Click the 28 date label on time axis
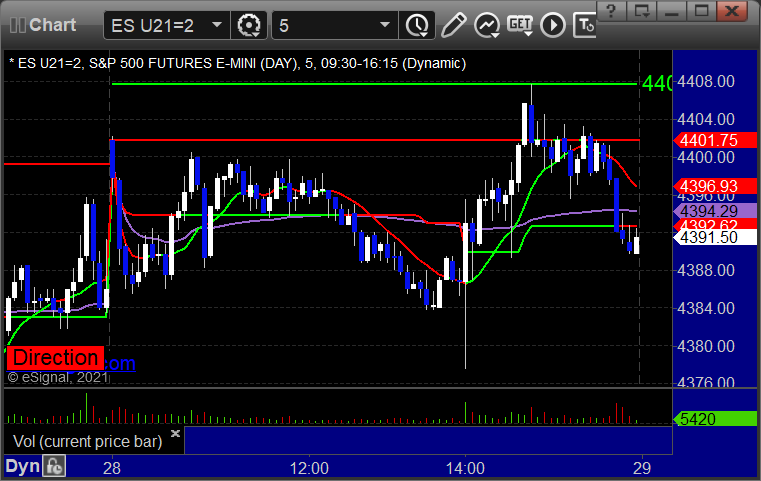 click(112, 468)
